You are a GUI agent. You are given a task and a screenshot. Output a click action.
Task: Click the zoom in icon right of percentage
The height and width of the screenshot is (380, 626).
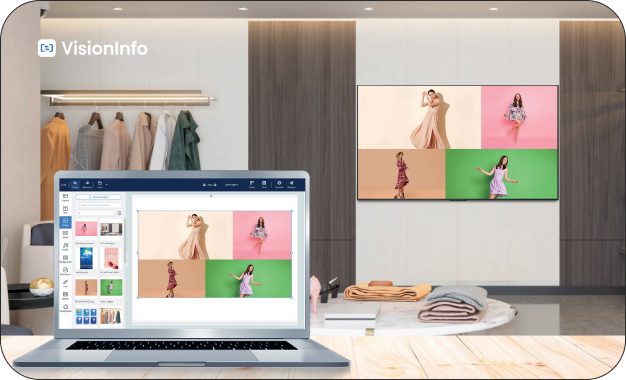[215, 185]
